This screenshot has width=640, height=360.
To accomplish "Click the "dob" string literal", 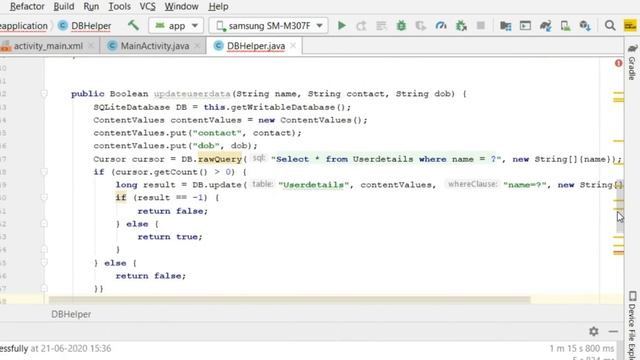I will (209, 146).
